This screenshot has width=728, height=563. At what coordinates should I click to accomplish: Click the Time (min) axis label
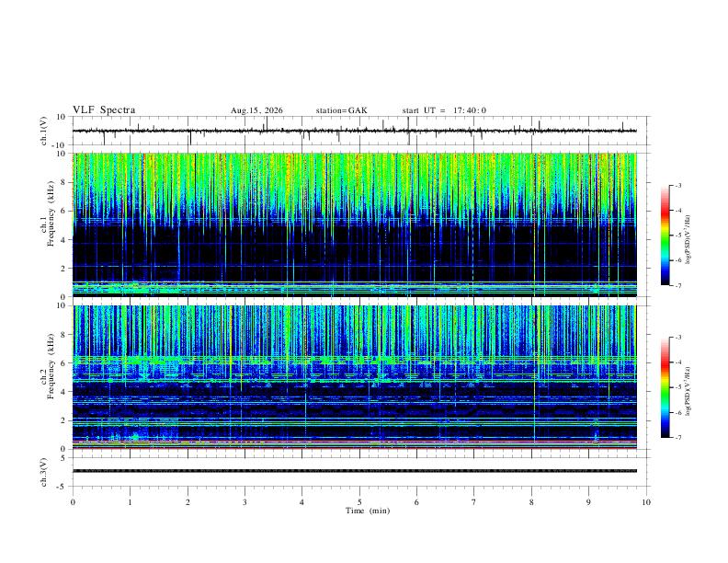click(x=368, y=511)
